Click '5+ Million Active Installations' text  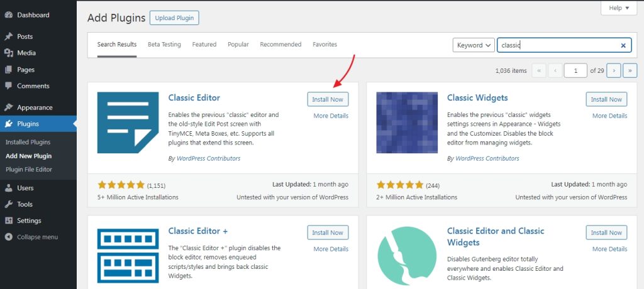(138, 197)
